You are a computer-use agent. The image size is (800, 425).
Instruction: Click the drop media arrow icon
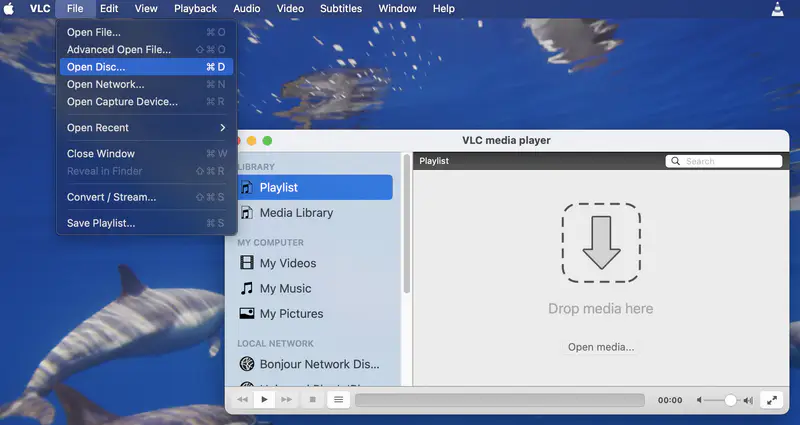(x=601, y=243)
